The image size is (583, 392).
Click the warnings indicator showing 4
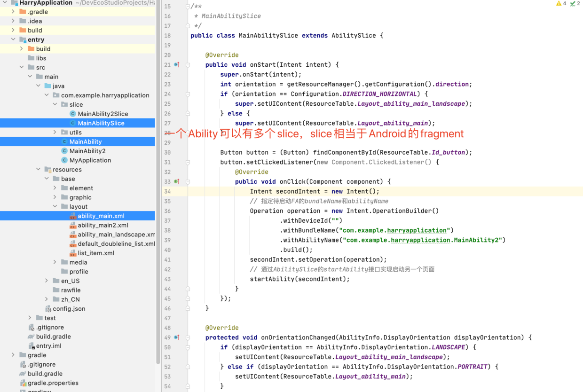coord(561,3)
